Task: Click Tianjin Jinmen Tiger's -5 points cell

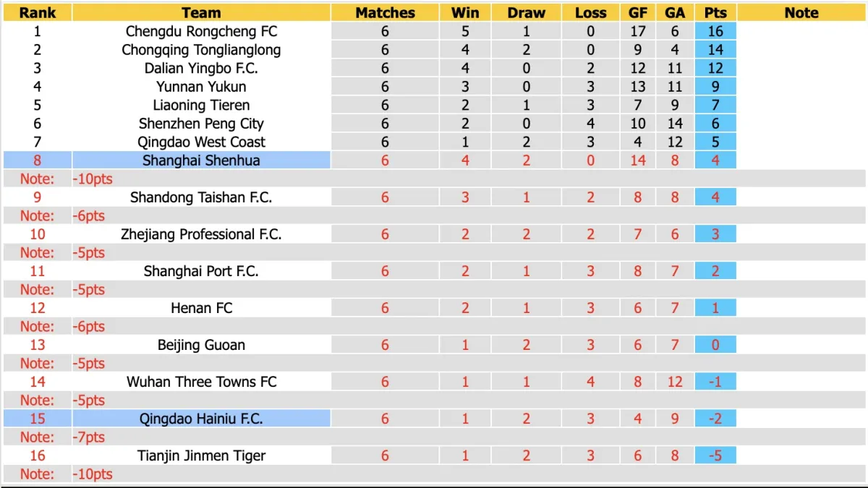Action: point(715,455)
